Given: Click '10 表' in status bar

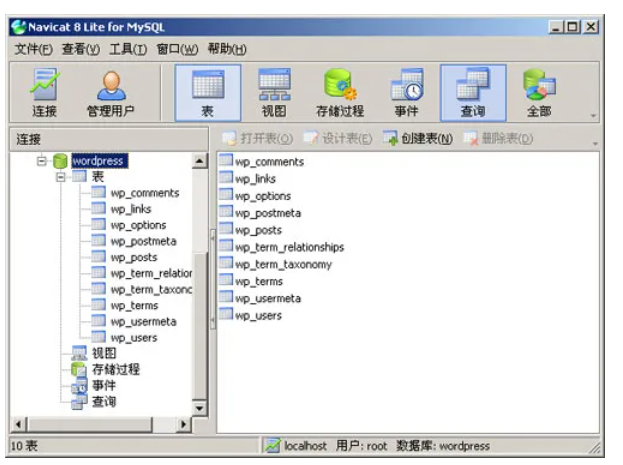Looking at the screenshot, I should click(24, 446).
